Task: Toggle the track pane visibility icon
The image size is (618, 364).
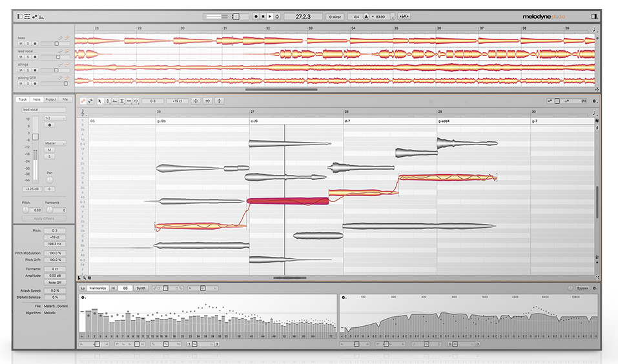Action: pos(20,17)
